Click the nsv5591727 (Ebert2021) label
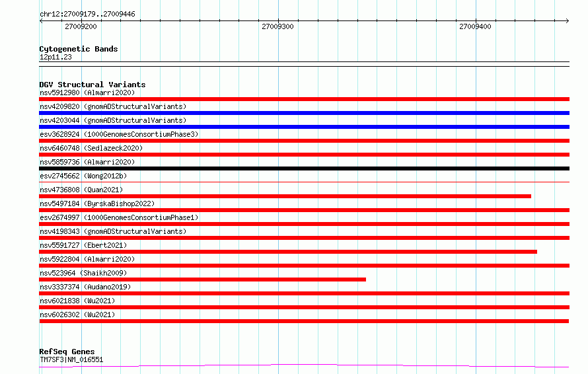Image resolution: width=588 pixels, height=374 pixels. click(x=83, y=245)
